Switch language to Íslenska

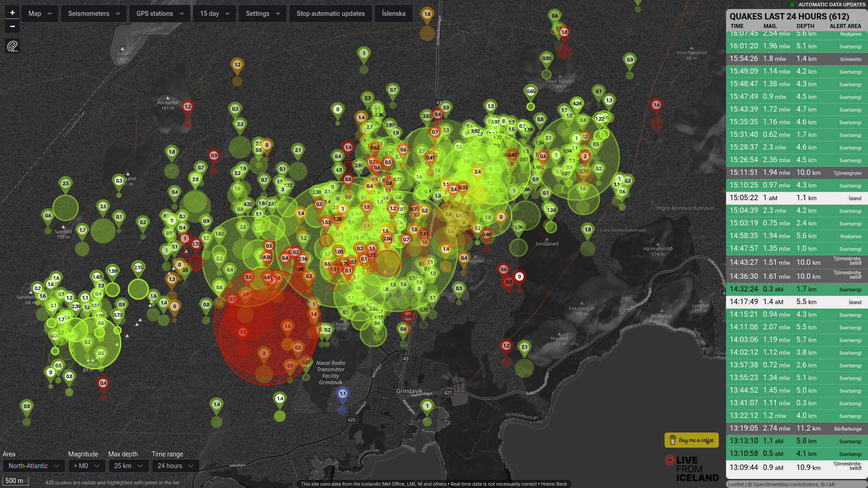(x=393, y=14)
